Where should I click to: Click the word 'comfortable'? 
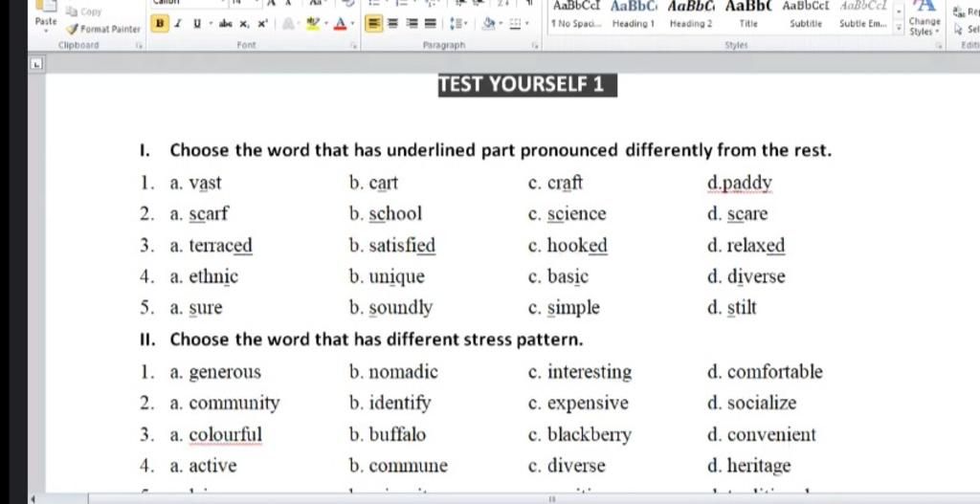(775, 372)
